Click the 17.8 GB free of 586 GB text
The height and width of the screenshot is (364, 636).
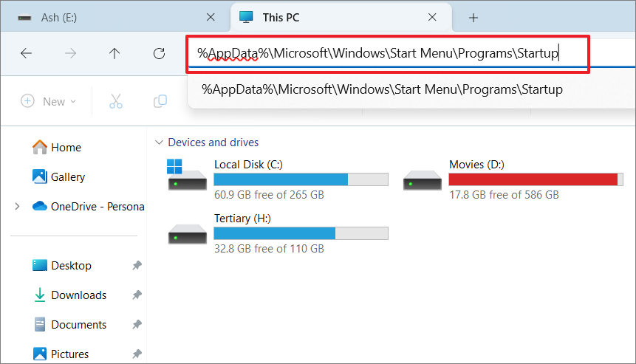click(x=504, y=195)
